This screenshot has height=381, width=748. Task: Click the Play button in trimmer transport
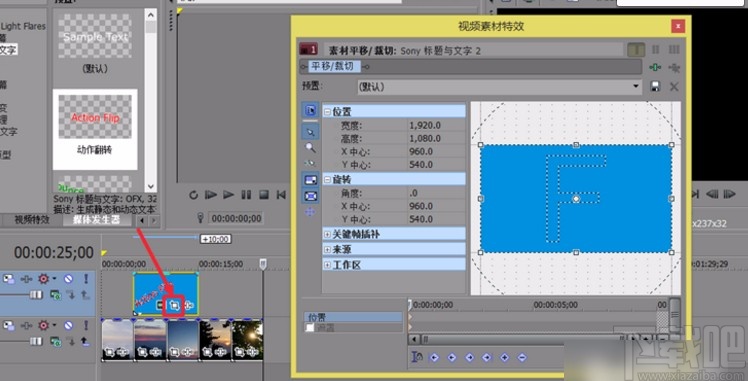click(x=229, y=195)
